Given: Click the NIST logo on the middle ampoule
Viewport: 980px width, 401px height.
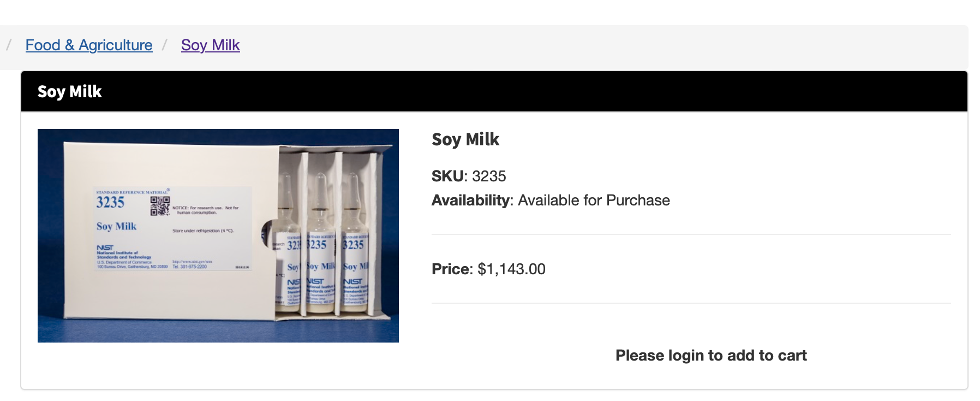Looking at the screenshot, I should pyautogui.click(x=315, y=281).
